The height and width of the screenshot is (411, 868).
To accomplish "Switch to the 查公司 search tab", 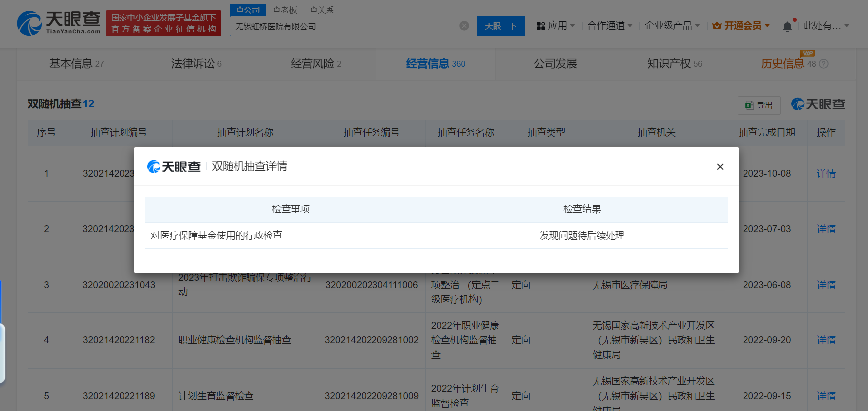I will [x=248, y=10].
